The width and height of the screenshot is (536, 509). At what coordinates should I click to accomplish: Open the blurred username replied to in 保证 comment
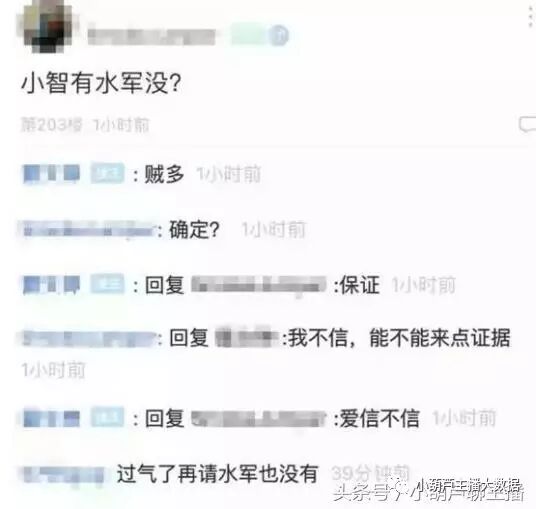[x=258, y=285]
